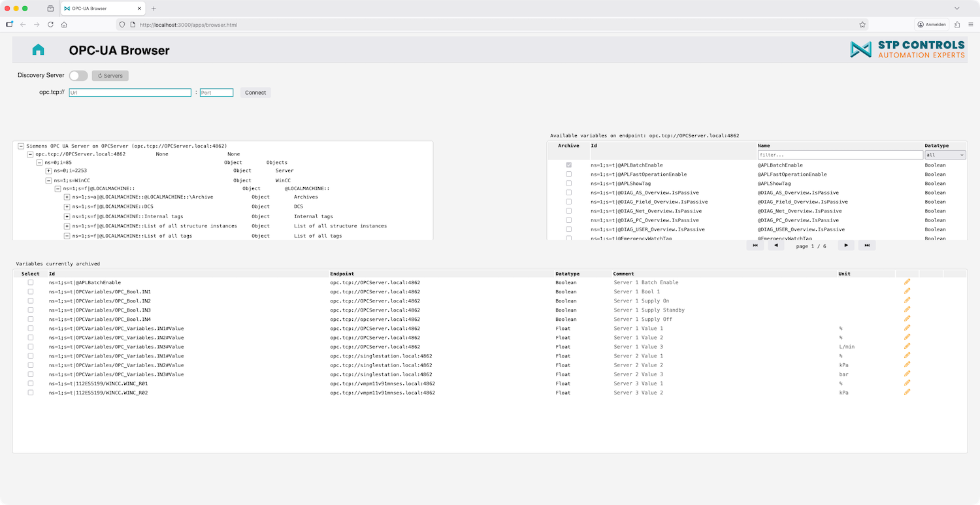Refresh servers via the Servers button

(x=110, y=75)
